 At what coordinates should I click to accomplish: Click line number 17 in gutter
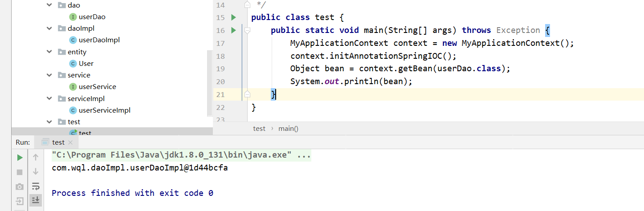(220, 43)
